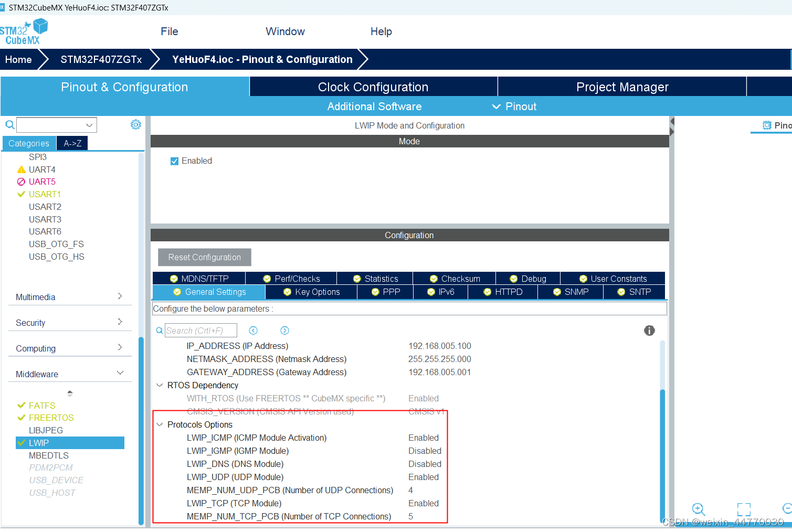Toggle the LWIP Enabled checkbox
Image resolution: width=792 pixels, height=532 pixels.
pos(175,161)
